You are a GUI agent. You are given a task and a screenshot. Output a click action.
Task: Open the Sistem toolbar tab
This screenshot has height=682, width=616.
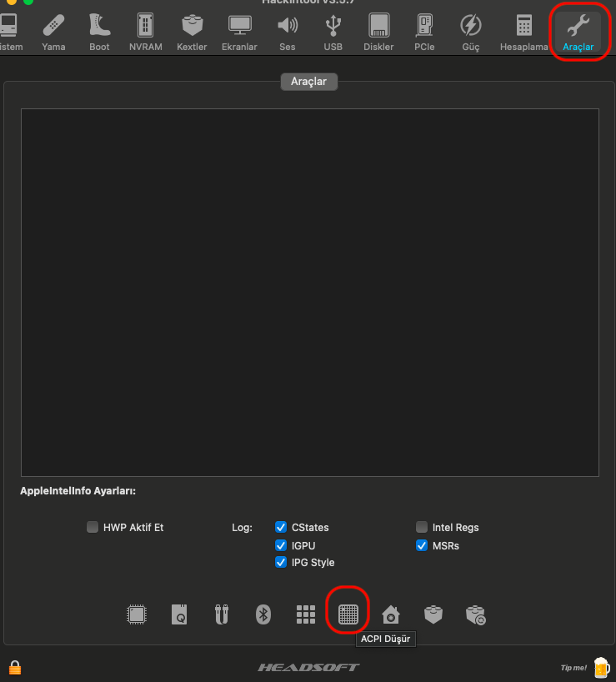click(11, 33)
